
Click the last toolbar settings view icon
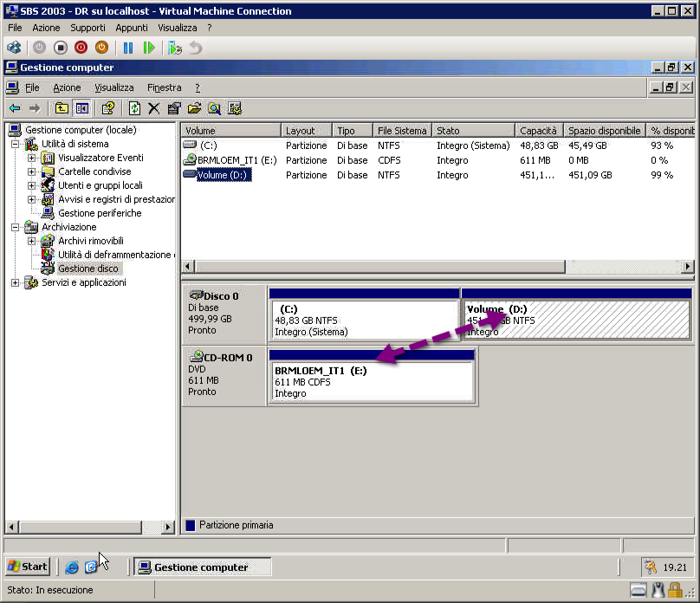coord(235,108)
